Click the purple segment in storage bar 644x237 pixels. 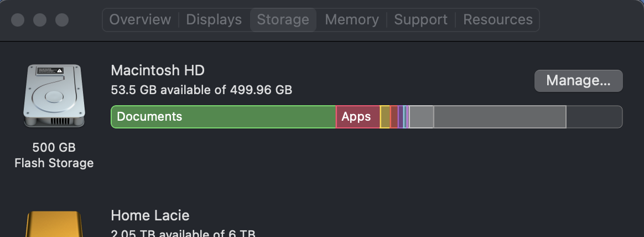click(400, 117)
